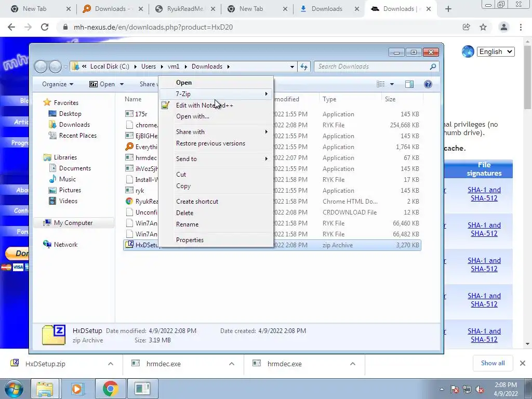Open the Organize dropdown menu
532x399 pixels.
58,84
